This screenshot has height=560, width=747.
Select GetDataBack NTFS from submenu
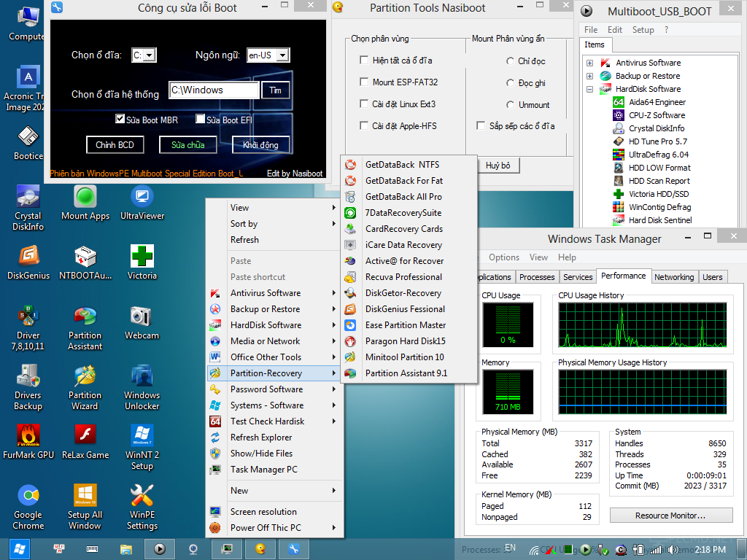point(409,165)
